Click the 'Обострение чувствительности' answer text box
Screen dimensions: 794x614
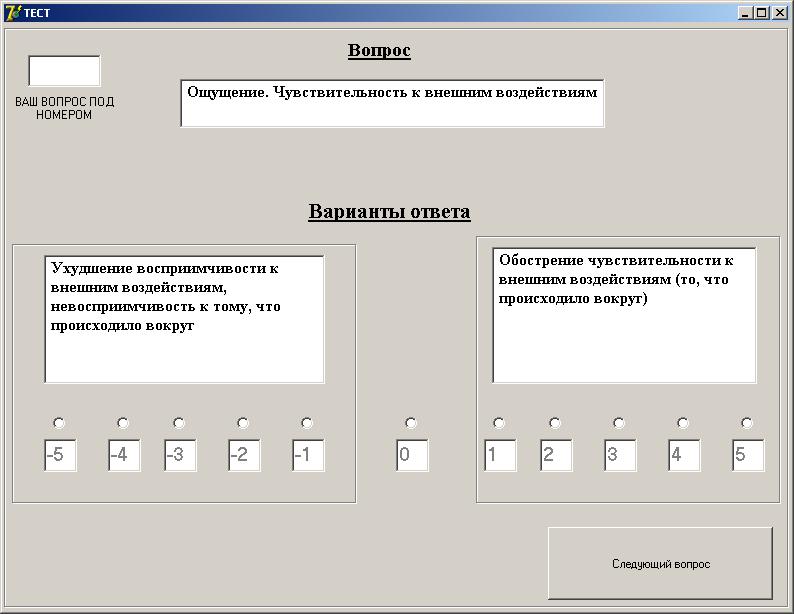(x=624, y=315)
